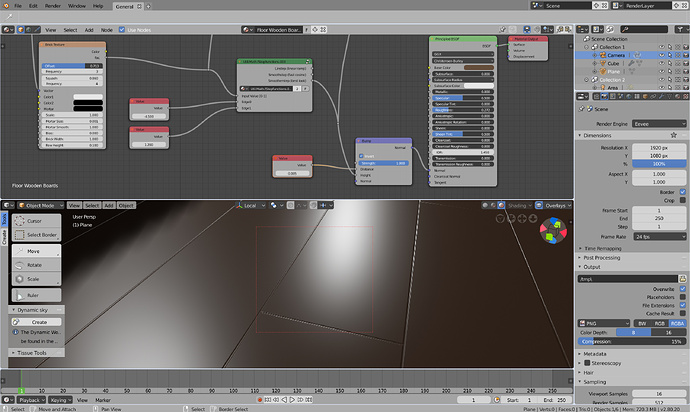
Task: Toggle the Crop checkbox
Action: coord(683,200)
